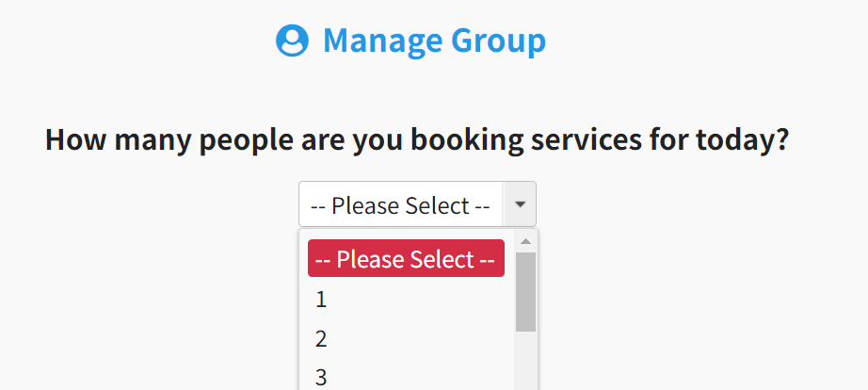Click empty list space right of option 1
The width and height of the screenshot is (868, 390).
click(x=424, y=300)
